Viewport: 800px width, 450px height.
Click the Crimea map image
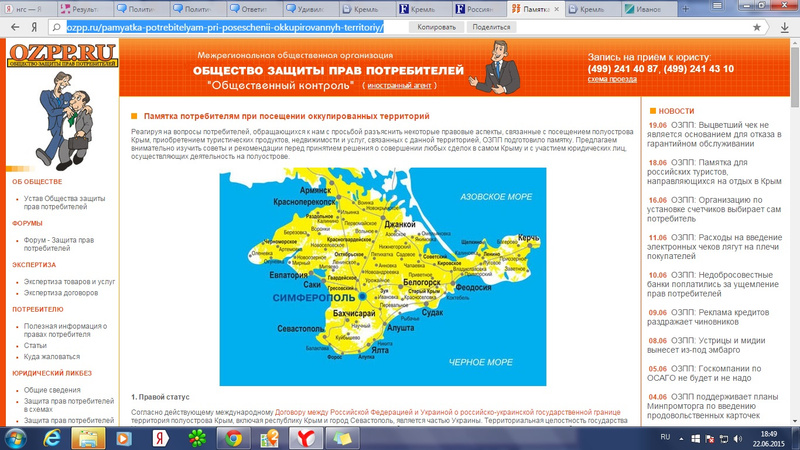tap(383, 276)
